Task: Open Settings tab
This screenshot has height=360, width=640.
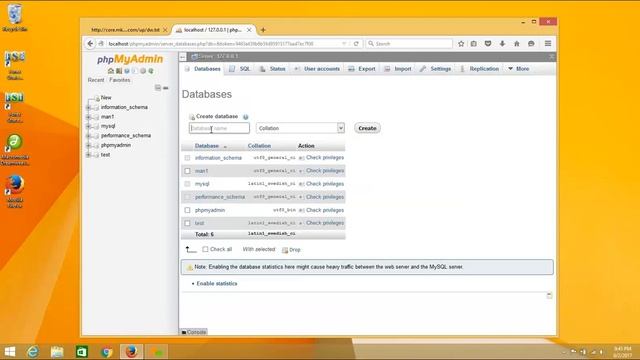Action: pos(436,69)
